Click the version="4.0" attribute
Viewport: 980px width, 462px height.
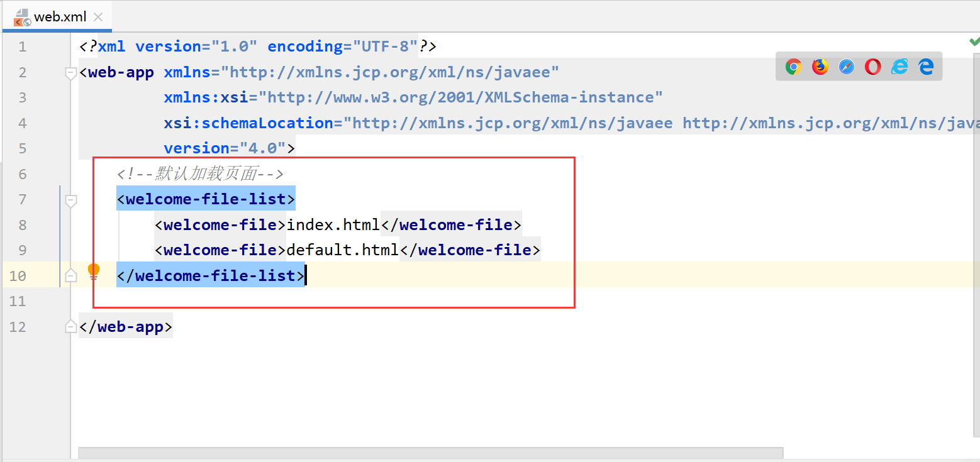[x=225, y=148]
